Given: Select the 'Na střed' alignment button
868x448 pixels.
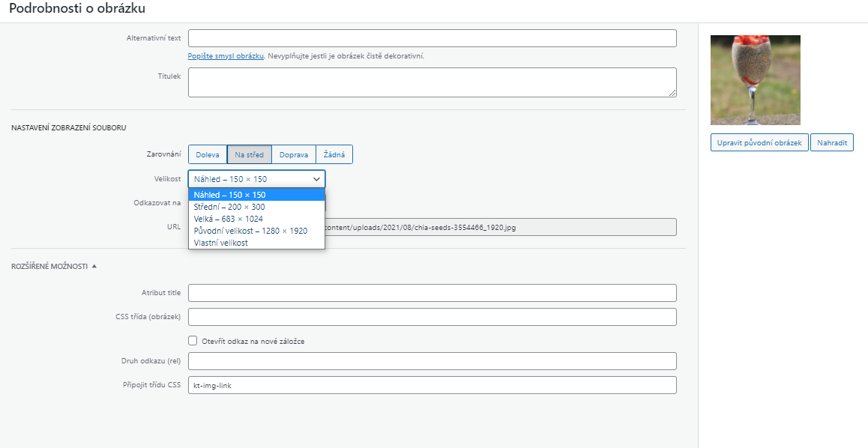Looking at the screenshot, I should pyautogui.click(x=249, y=155).
